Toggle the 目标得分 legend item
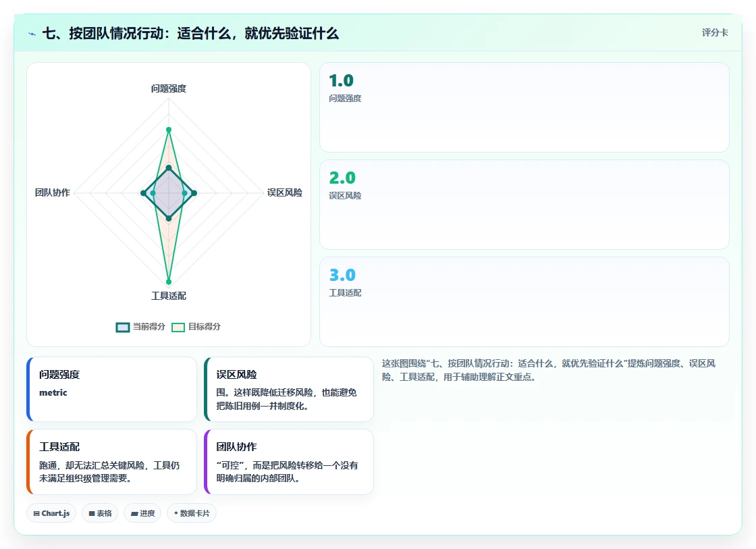 point(196,327)
